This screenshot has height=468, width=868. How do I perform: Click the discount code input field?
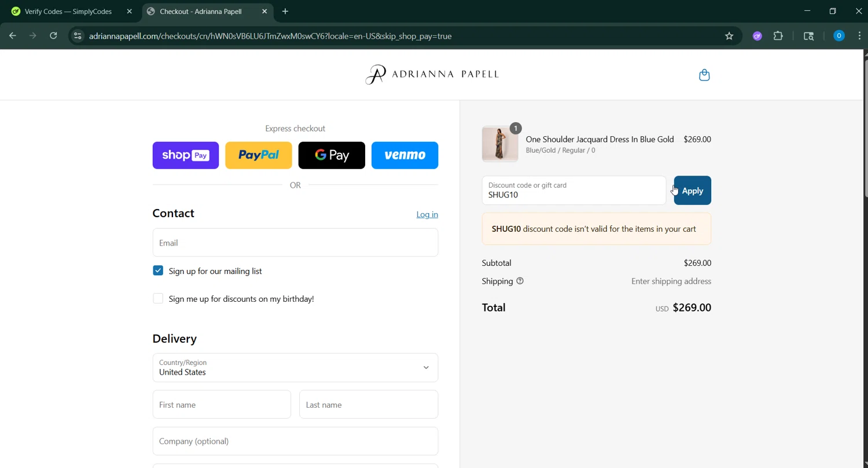point(574,191)
